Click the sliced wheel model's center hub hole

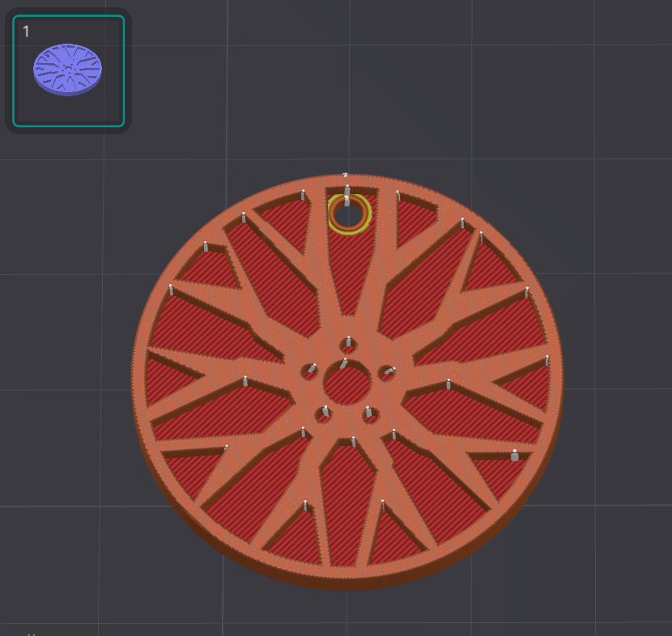pyautogui.click(x=347, y=384)
